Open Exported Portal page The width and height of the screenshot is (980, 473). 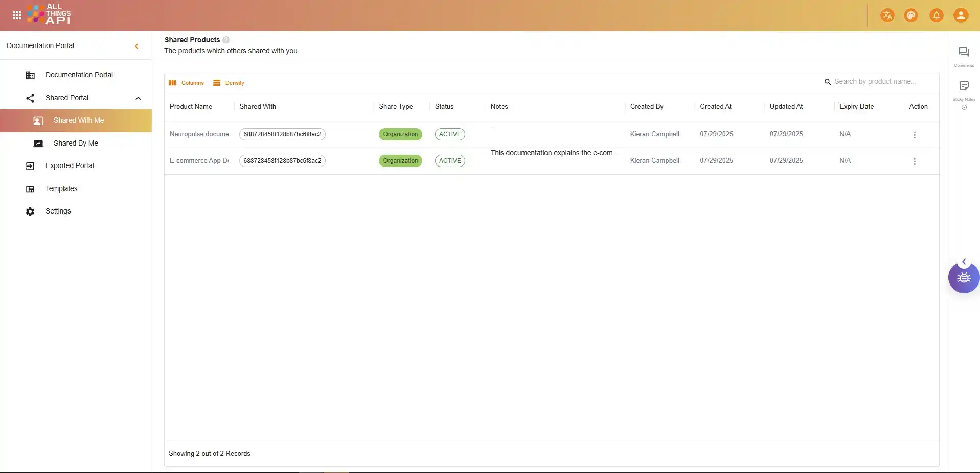[x=70, y=166]
